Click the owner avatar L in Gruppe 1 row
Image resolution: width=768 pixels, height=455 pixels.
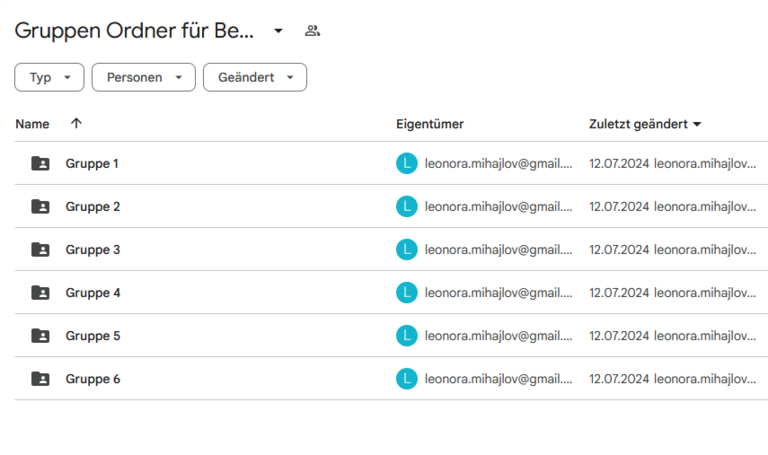pos(407,163)
